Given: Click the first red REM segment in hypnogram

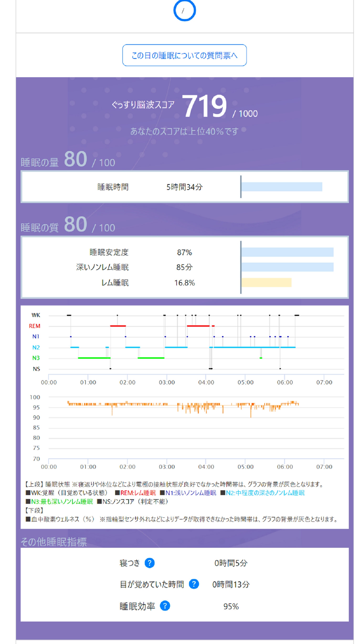Looking at the screenshot, I should (118, 326).
